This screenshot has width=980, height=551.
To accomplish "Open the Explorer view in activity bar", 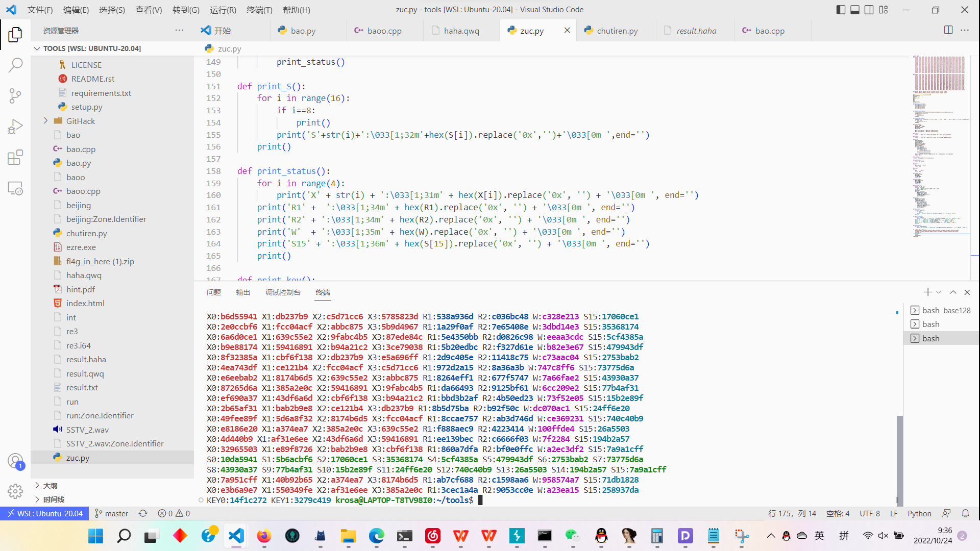I will tap(15, 34).
